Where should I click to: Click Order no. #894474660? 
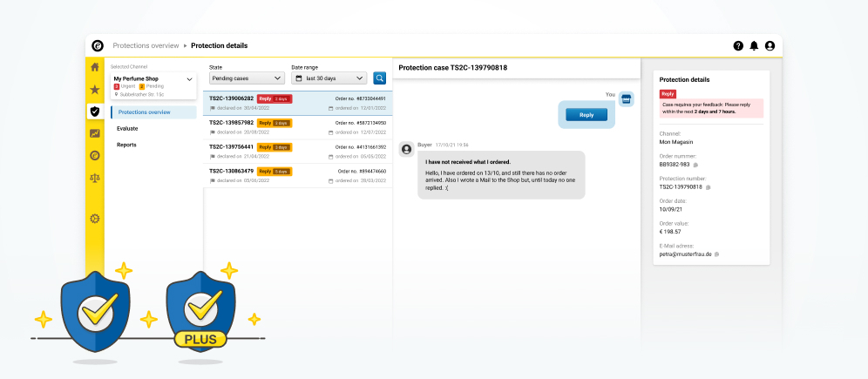(x=362, y=172)
